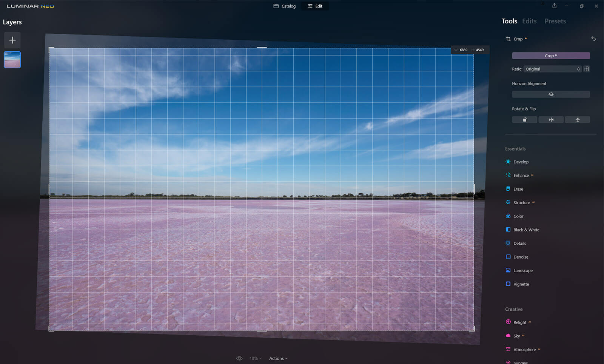Reset crop with the undo arrow
The height and width of the screenshot is (364, 604).
tap(593, 39)
